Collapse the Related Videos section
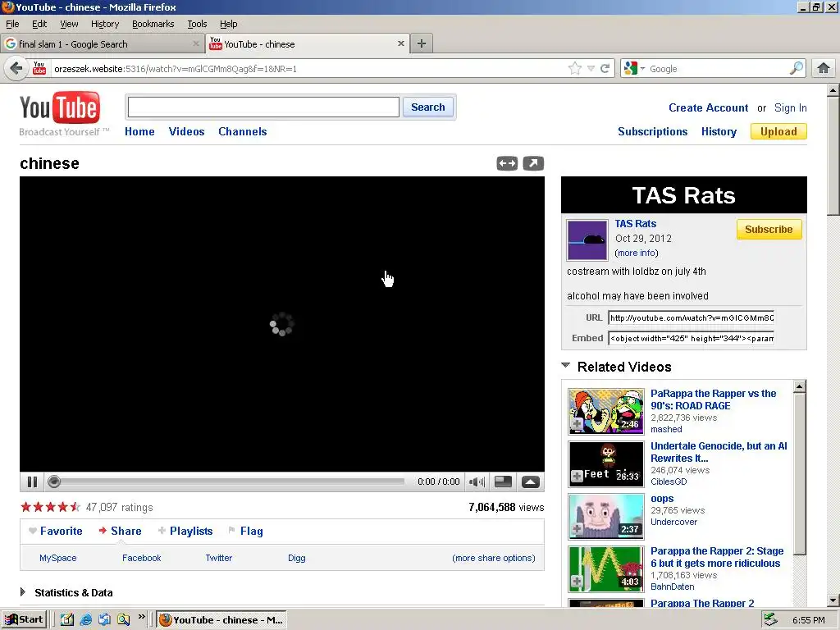840x630 pixels. tap(566, 366)
